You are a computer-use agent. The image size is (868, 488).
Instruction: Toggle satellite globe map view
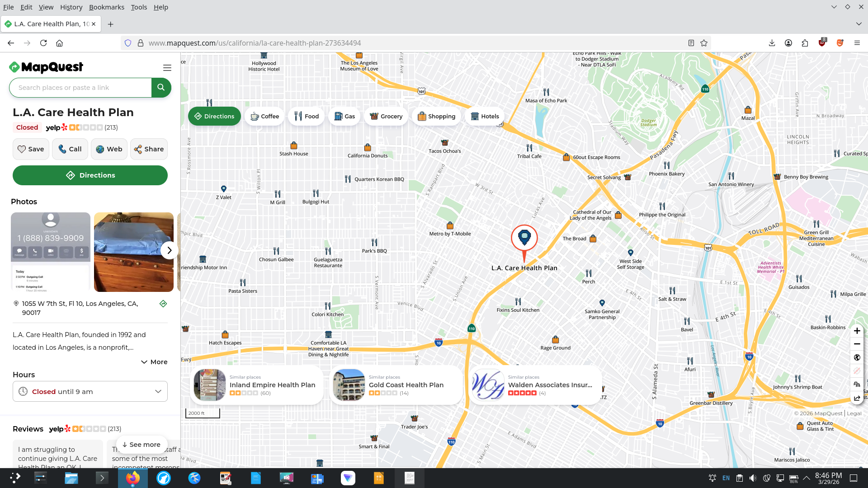[857, 357]
